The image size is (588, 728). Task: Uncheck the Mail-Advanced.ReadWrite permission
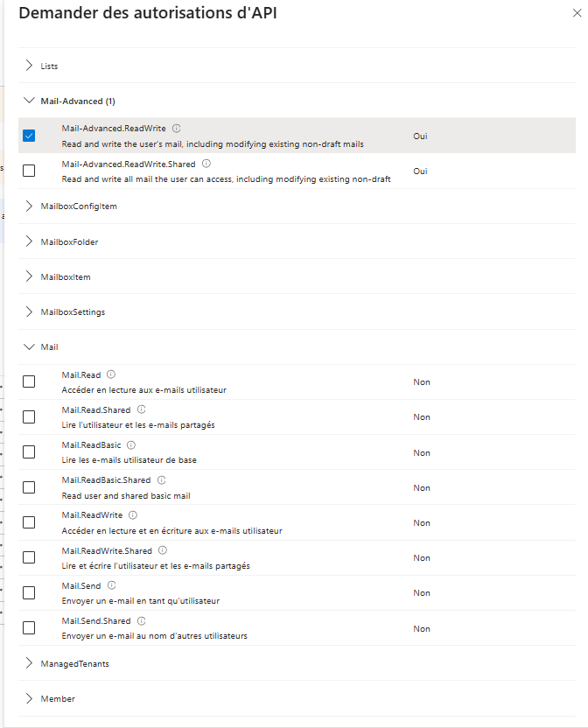point(29,136)
